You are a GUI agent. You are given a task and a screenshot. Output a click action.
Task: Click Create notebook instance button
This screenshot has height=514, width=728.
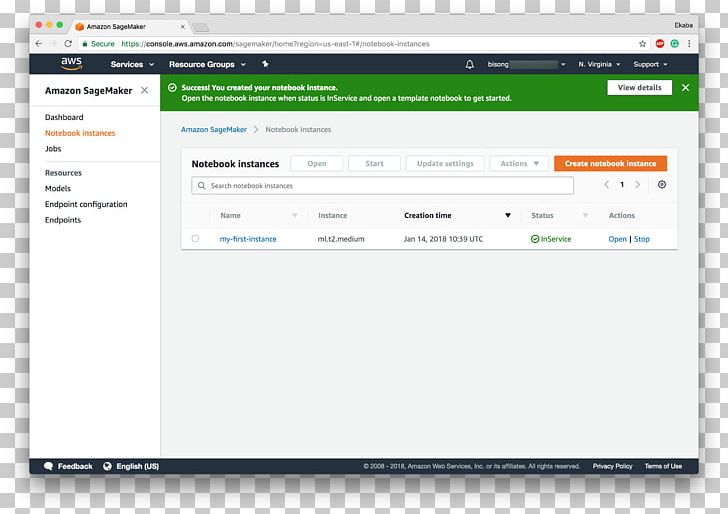610,163
